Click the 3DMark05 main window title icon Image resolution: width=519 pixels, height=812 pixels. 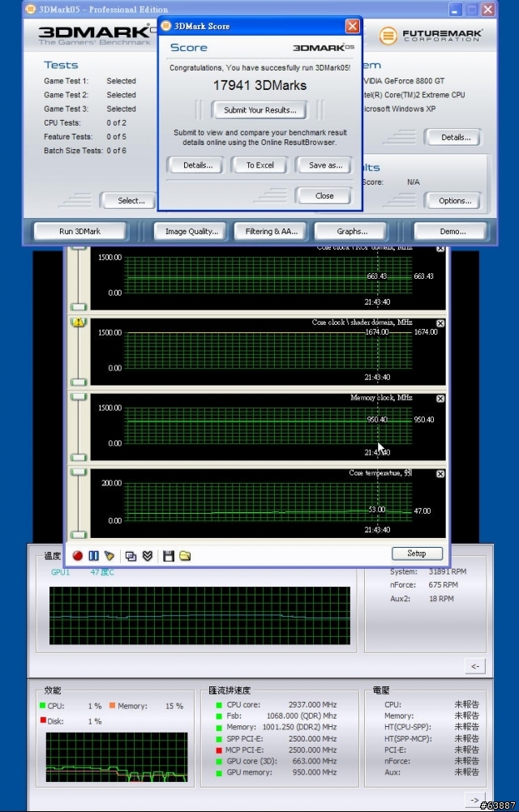[31, 10]
